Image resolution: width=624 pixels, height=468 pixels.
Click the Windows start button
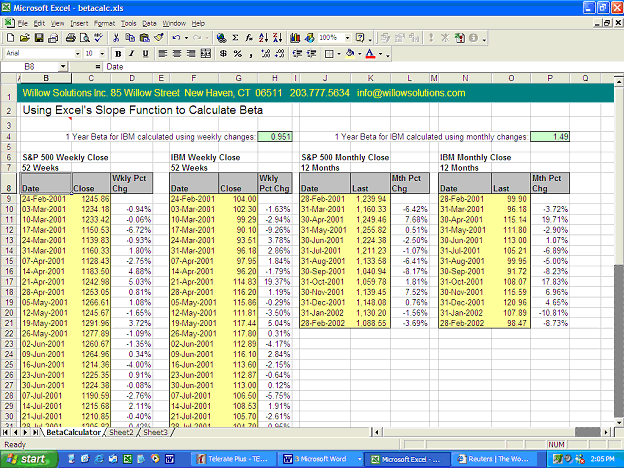[29, 459]
